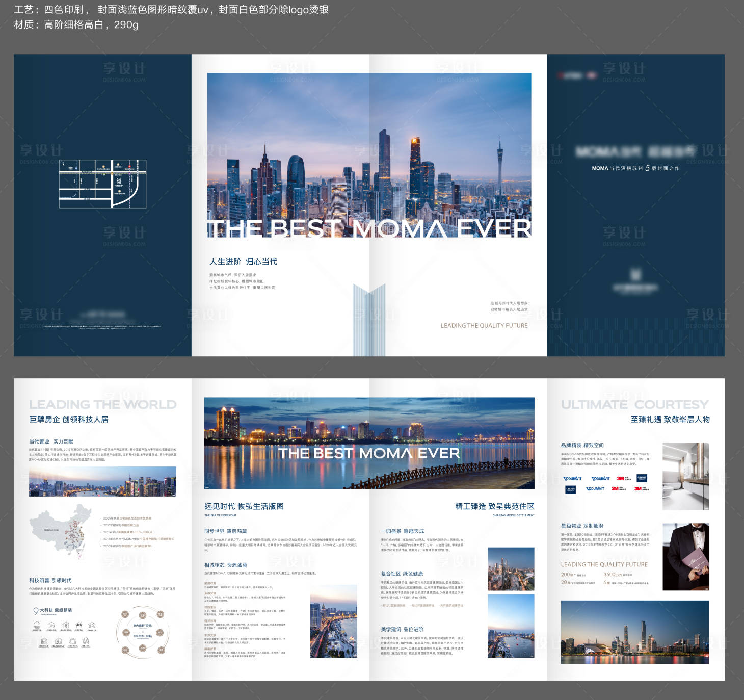
Task: Click the 'ULTIMATE COURTESY' title
Action: [635, 405]
